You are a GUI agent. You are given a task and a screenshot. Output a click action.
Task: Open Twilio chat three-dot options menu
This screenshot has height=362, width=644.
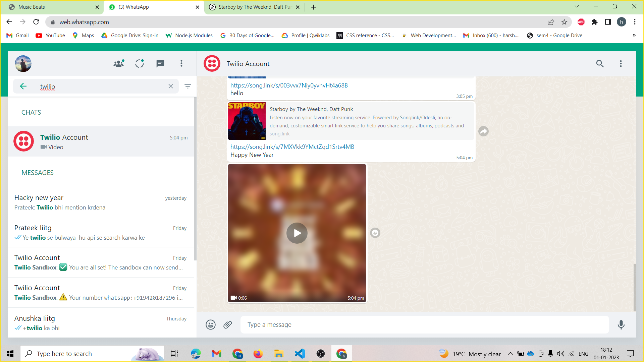pyautogui.click(x=621, y=64)
